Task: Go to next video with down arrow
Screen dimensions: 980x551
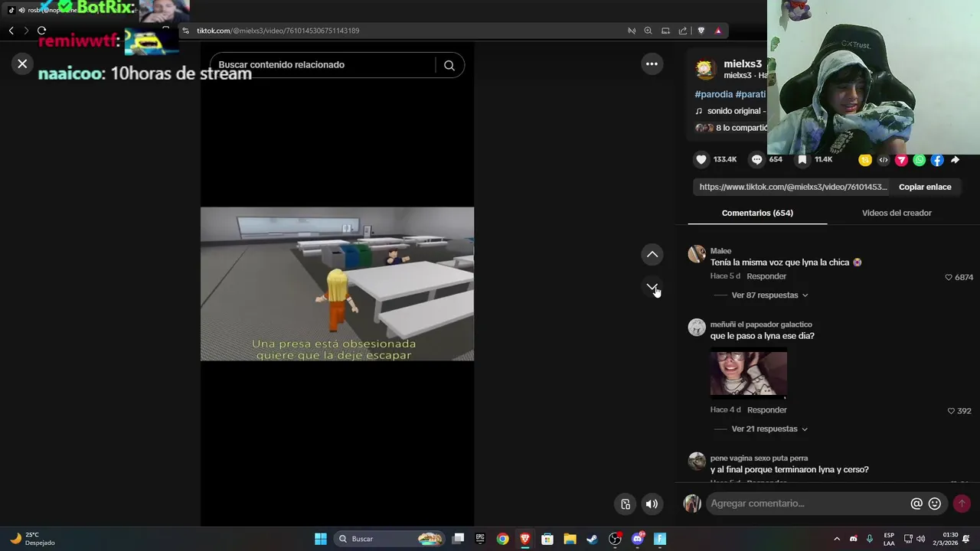Action: [652, 287]
